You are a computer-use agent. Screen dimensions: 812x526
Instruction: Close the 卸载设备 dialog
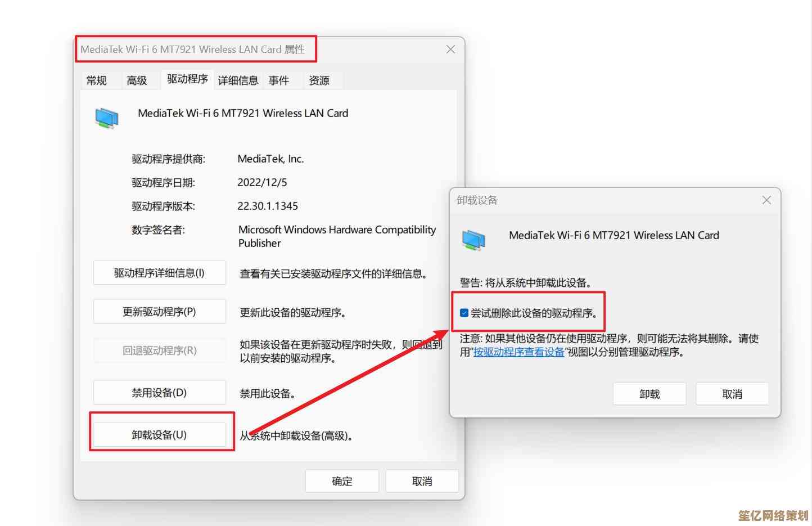(x=766, y=200)
